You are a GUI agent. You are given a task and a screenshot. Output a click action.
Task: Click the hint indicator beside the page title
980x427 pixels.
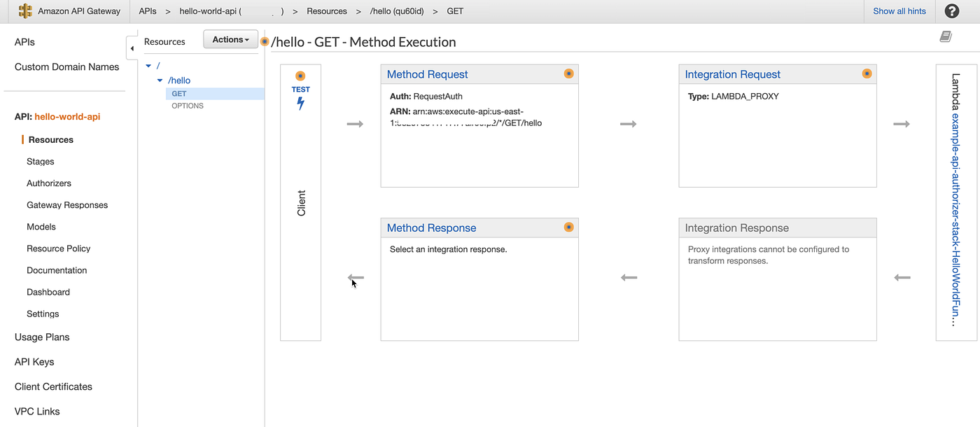tap(265, 41)
